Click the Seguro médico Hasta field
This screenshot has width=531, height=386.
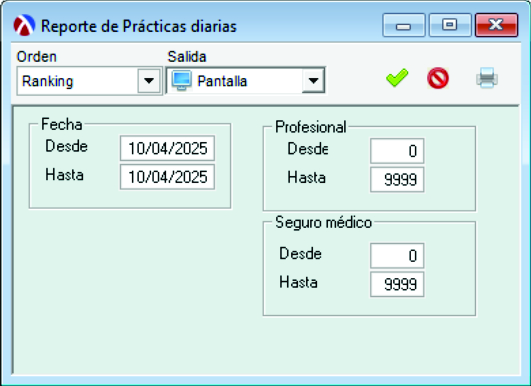point(397,284)
